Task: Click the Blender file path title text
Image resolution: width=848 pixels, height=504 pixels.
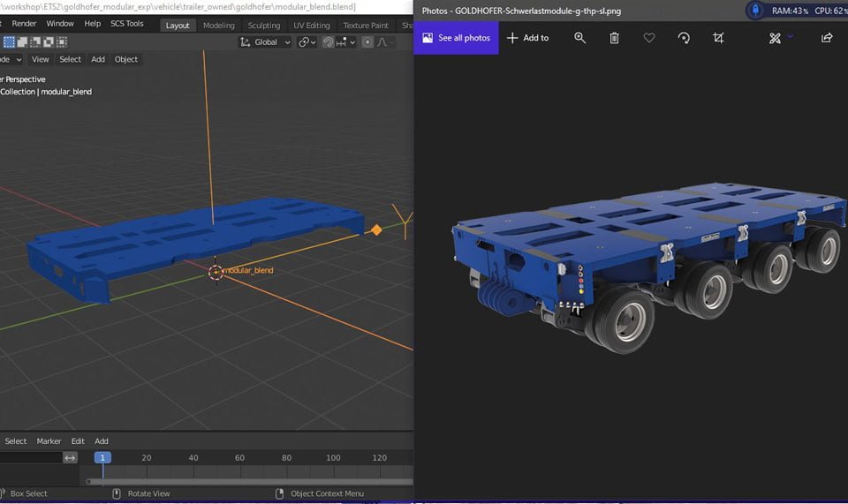Action: point(178,7)
